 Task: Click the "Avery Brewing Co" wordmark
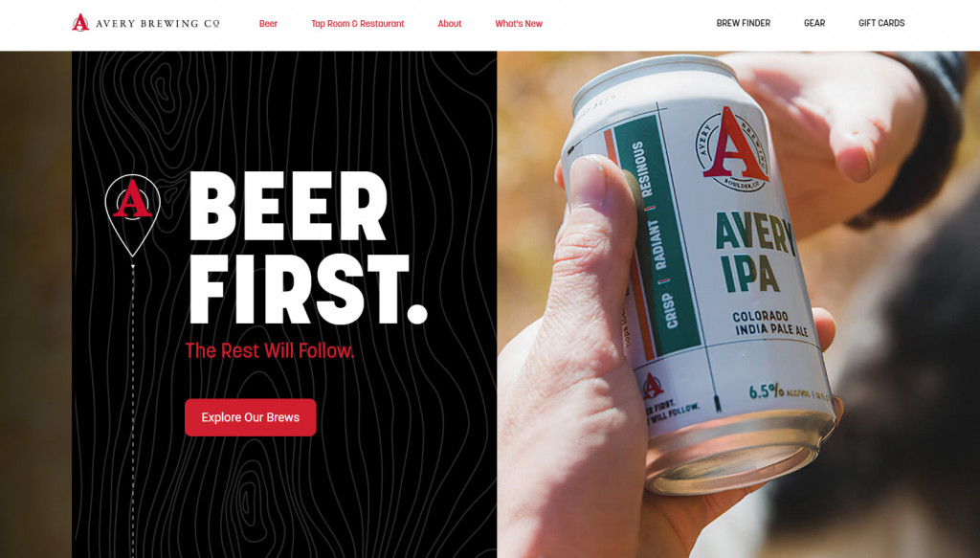point(158,24)
